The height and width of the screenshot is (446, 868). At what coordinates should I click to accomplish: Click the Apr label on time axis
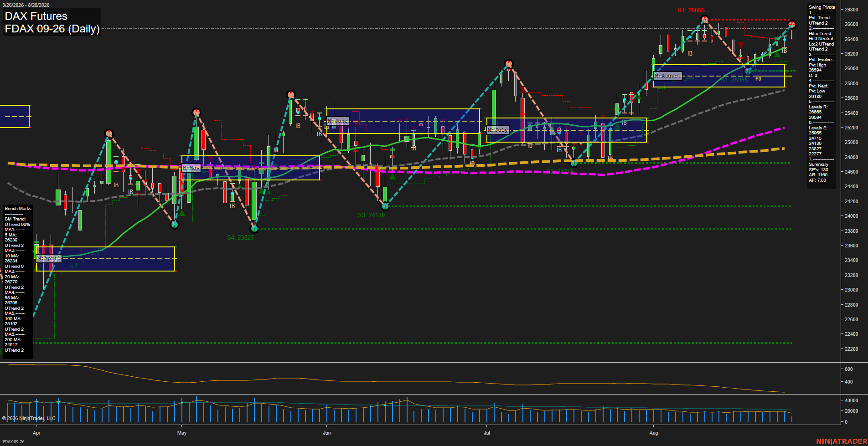click(x=36, y=433)
